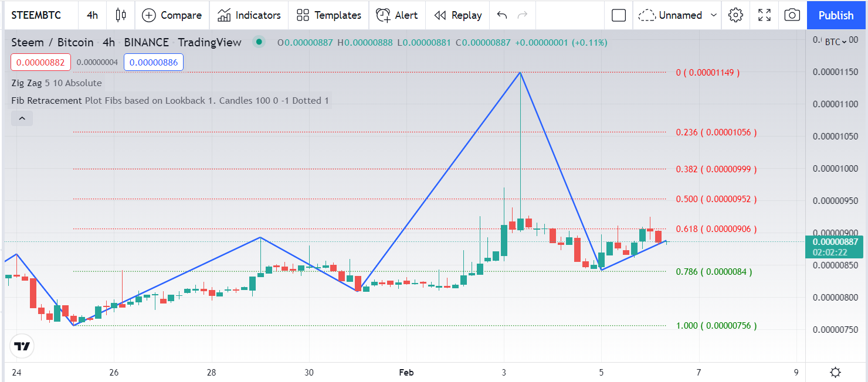The width and height of the screenshot is (868, 382).
Task: Open time axis settings gear at bottom right
Action: (x=836, y=372)
